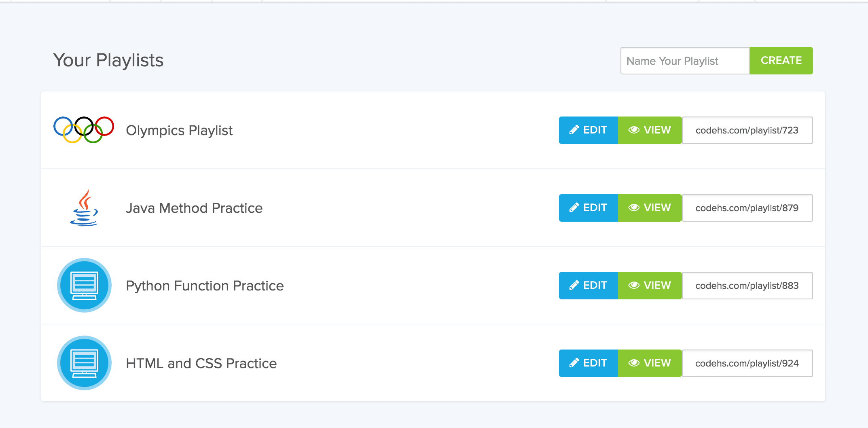View the Python Function Practice playlist
Image resolution: width=868 pixels, height=428 pixels.
coord(650,286)
